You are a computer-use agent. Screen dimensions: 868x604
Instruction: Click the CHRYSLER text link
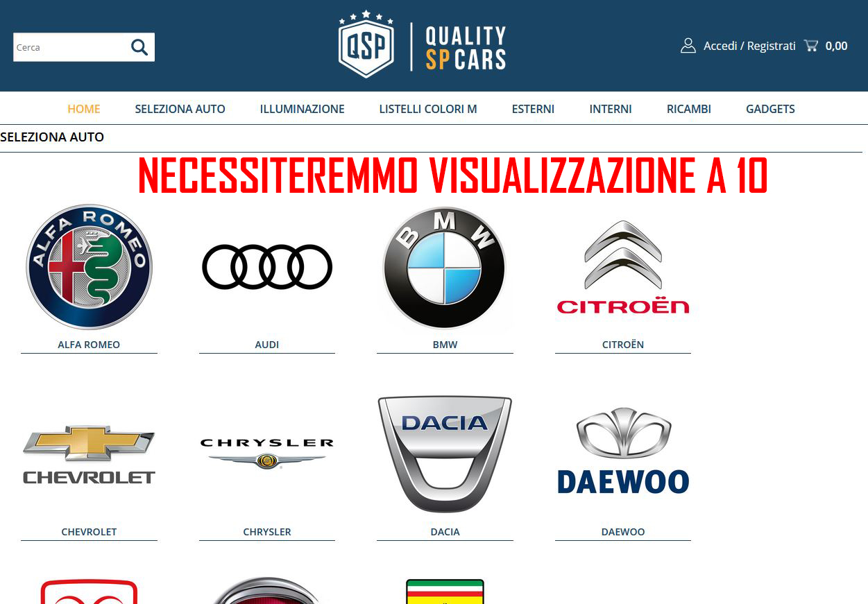click(x=267, y=532)
